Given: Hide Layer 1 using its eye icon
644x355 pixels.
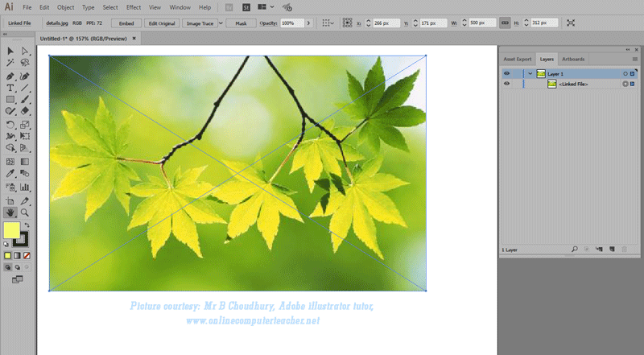Looking at the screenshot, I should point(506,73).
